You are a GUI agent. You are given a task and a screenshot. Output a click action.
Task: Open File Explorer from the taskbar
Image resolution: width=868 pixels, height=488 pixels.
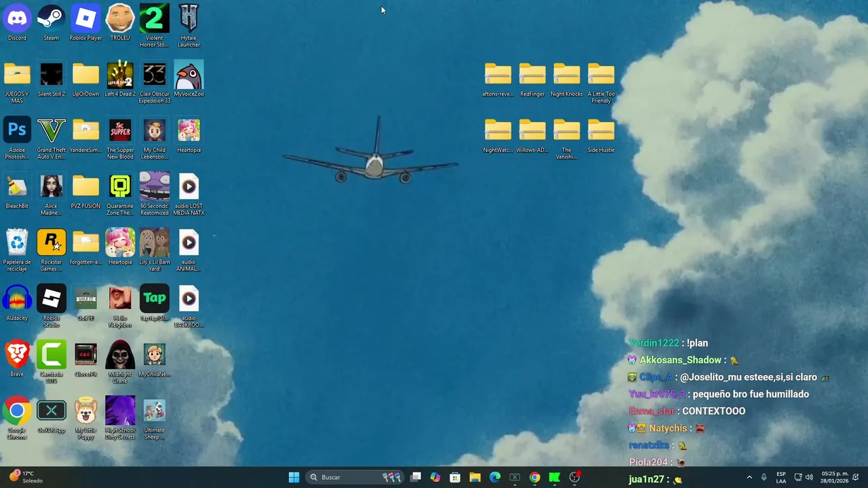pyautogui.click(x=475, y=477)
